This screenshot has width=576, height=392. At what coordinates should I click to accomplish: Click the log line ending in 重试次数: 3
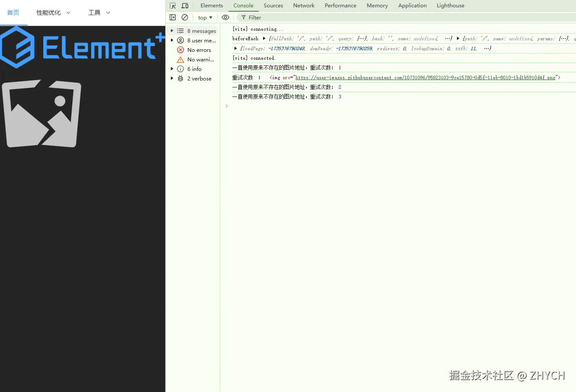click(287, 96)
